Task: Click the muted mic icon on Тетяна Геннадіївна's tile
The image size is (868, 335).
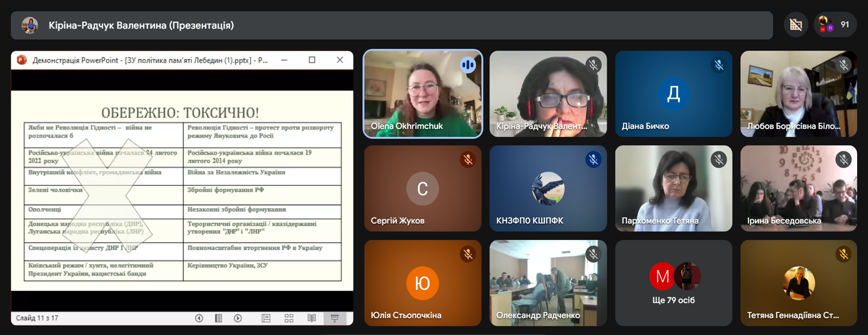Action: pyautogui.click(x=844, y=254)
